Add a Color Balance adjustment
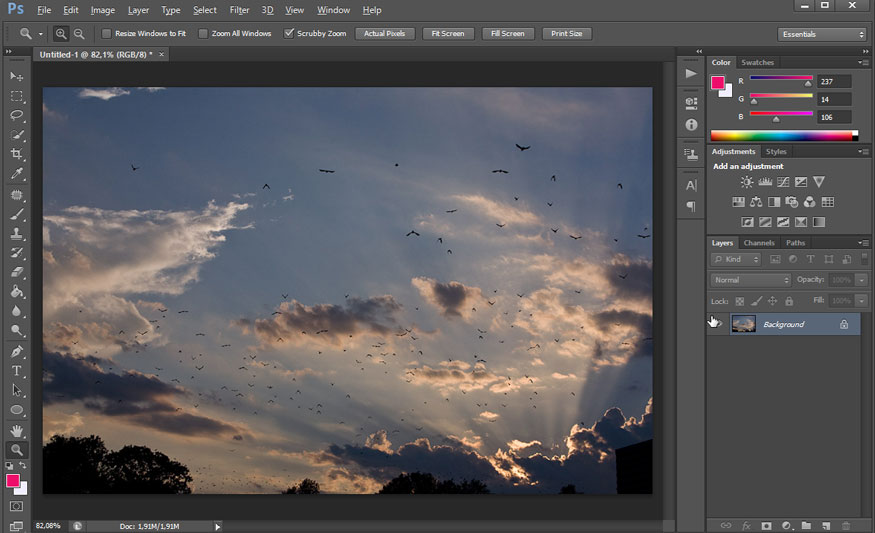The image size is (875, 533). click(756, 202)
